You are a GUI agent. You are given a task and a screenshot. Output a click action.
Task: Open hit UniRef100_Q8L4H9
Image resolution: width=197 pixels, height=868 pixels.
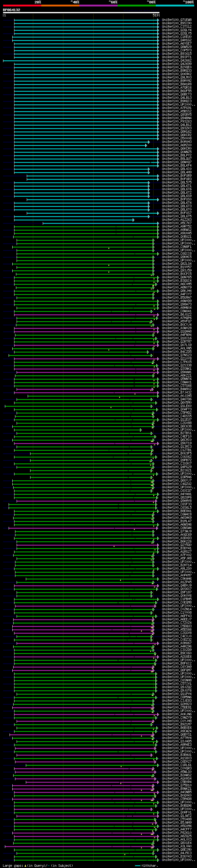click(176, 172)
